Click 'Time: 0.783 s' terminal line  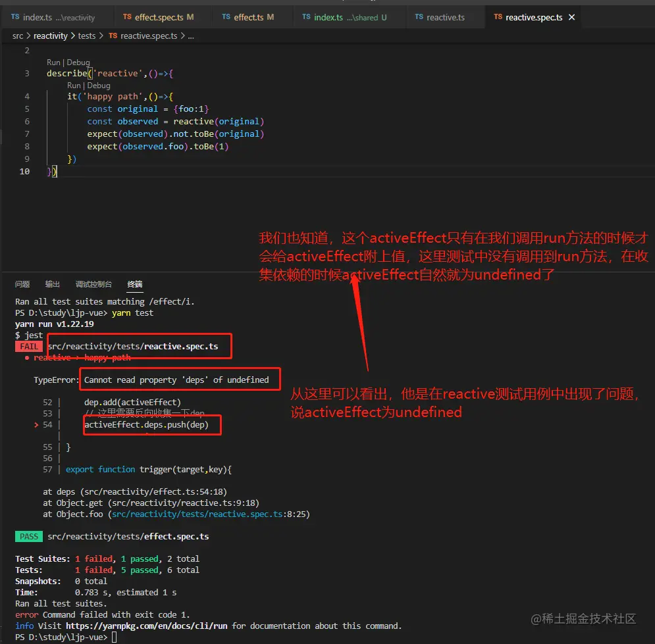pyautogui.click(x=95, y=593)
